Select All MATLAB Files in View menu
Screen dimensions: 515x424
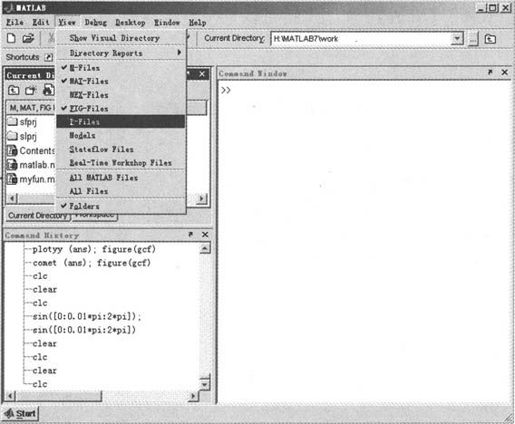[x=121, y=177]
